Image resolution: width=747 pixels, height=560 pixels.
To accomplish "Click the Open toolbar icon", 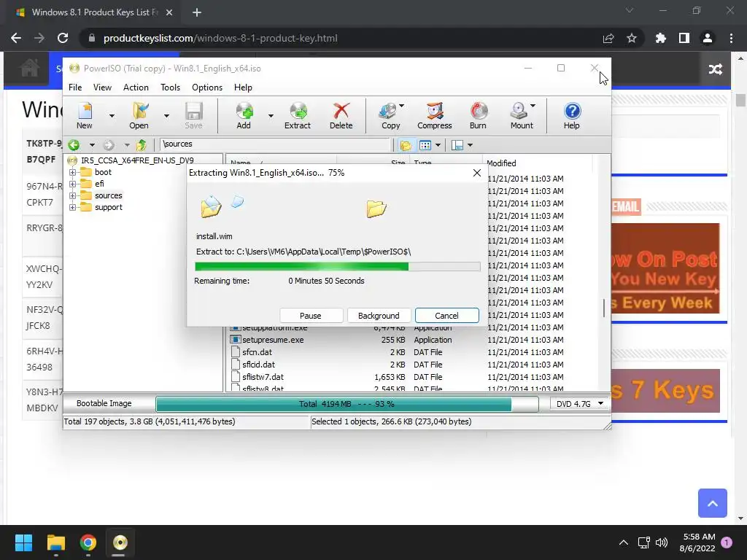I will [139, 115].
